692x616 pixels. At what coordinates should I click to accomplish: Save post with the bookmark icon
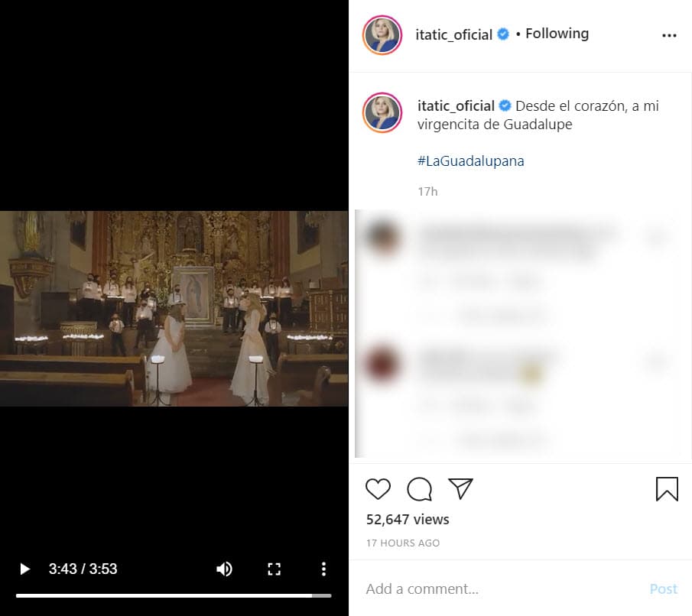point(667,488)
